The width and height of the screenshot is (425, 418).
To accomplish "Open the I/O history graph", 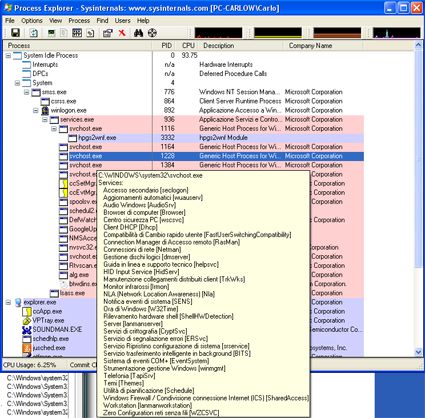I will coord(396,33).
